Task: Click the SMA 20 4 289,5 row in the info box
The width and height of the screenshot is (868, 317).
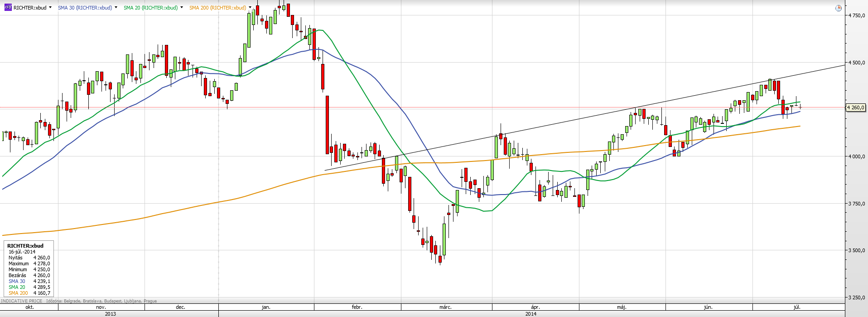Action: (x=29, y=287)
